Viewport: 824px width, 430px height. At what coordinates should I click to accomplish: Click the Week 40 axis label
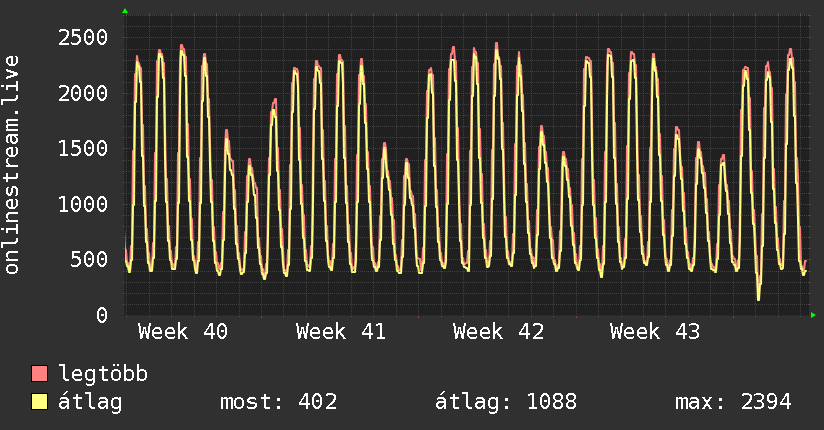183,332
